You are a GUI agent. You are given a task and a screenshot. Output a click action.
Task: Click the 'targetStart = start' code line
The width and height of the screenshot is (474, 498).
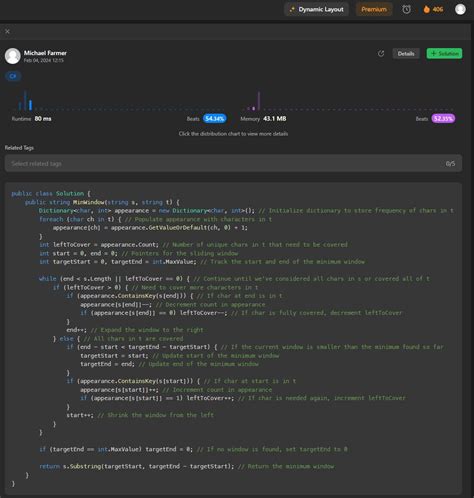[180, 356]
